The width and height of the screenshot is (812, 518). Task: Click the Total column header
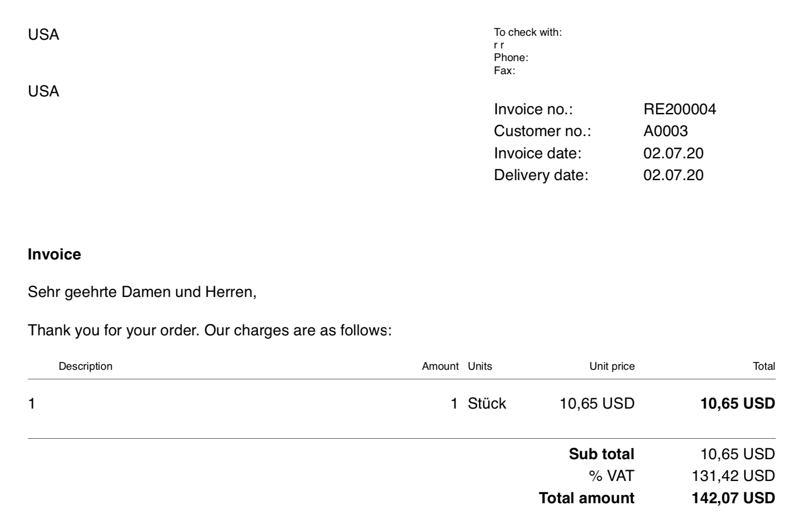tap(764, 366)
